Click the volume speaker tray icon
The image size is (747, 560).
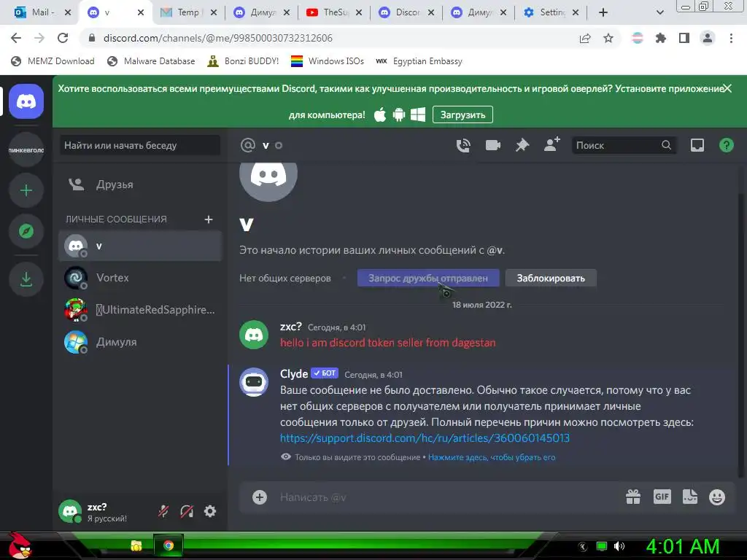(x=619, y=546)
